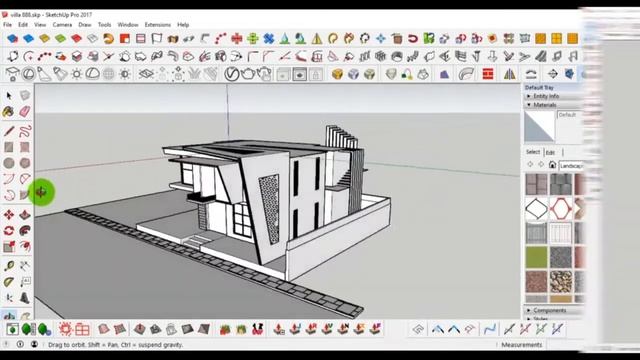Open the Draw menu
640x360 pixels.
[x=84, y=25]
